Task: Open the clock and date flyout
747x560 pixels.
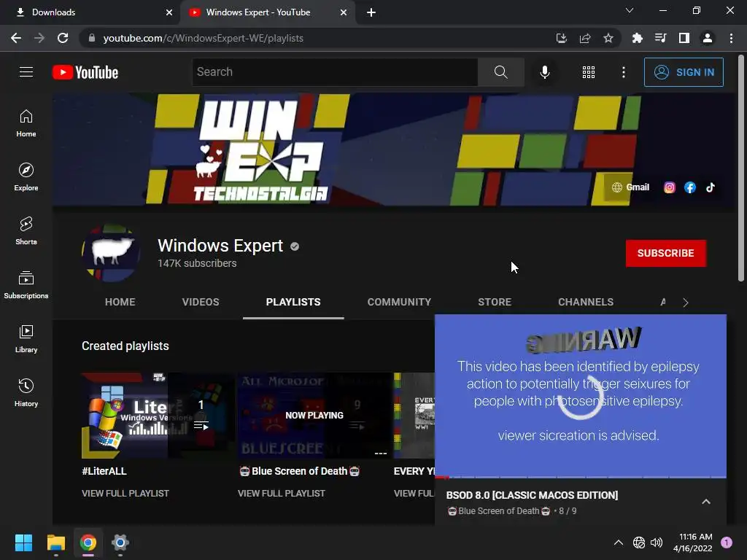Action: click(692, 542)
